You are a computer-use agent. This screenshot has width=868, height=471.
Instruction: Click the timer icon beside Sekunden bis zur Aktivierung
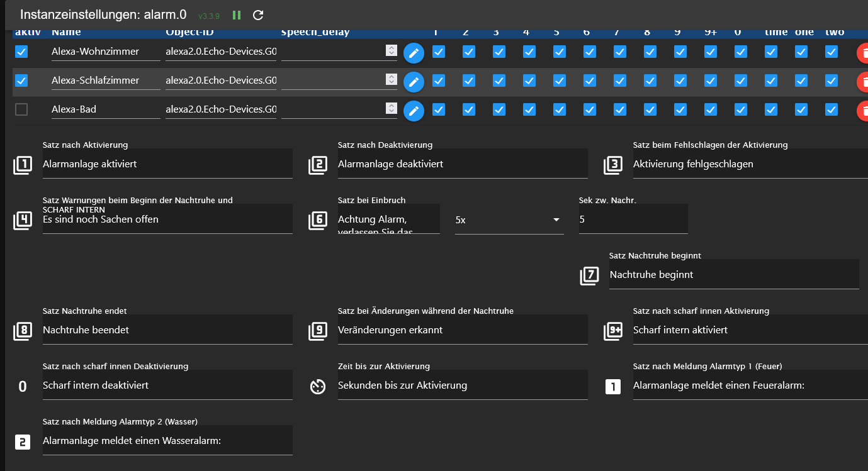tap(318, 387)
